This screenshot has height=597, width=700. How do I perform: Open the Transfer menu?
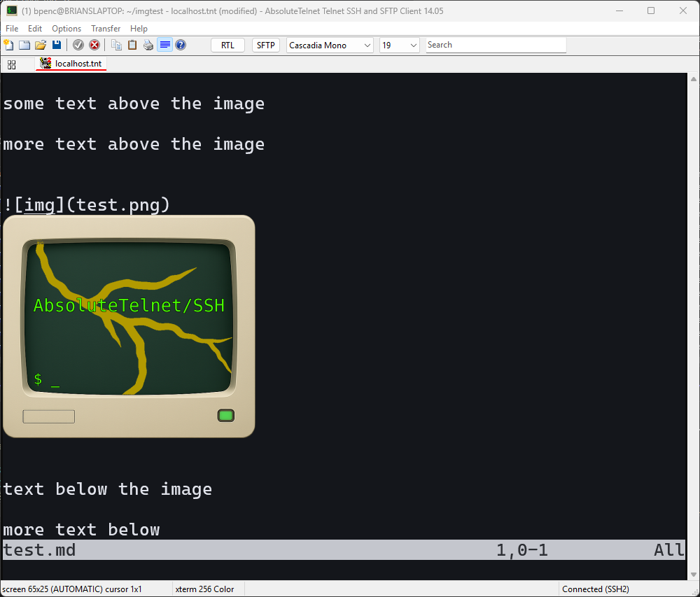coord(106,29)
